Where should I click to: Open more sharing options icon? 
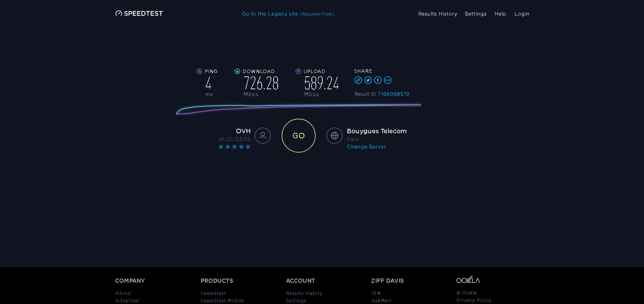388,80
